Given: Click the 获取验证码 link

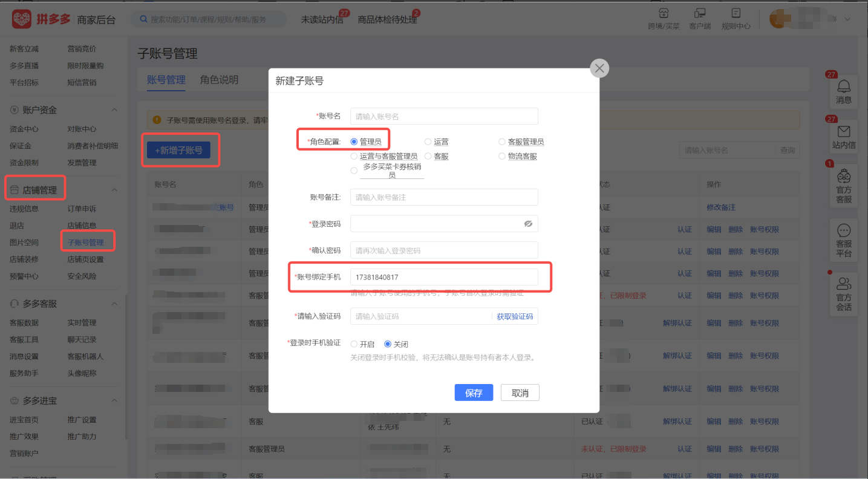Looking at the screenshot, I should click(x=515, y=316).
